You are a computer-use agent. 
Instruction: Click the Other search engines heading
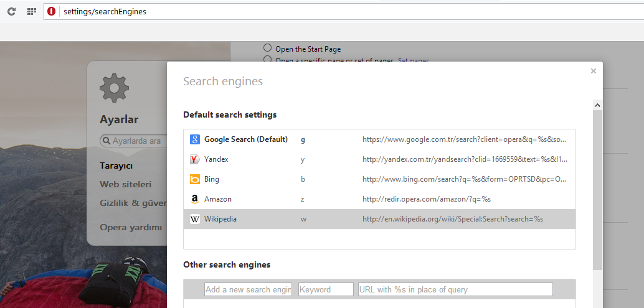coord(227,265)
